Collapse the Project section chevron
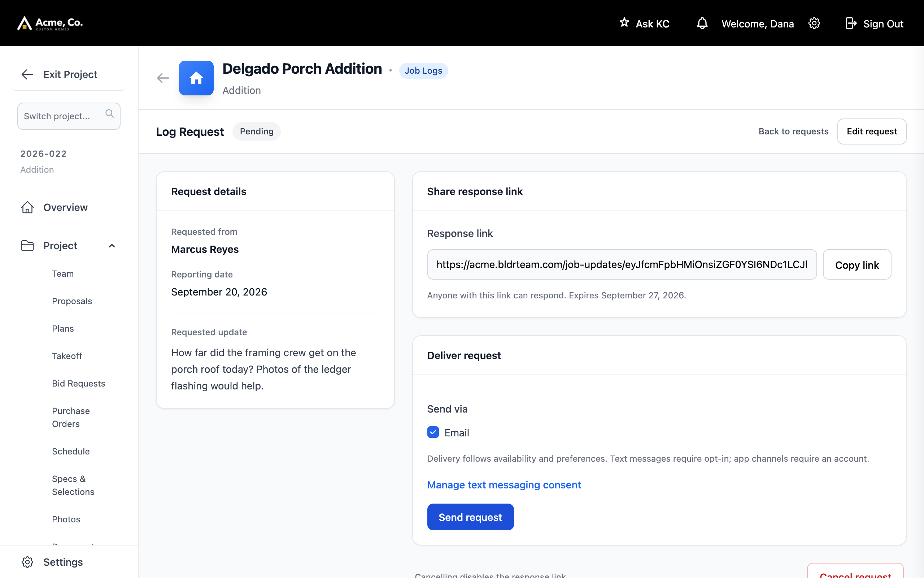Viewport: 924px width, 578px height. pyautogui.click(x=112, y=246)
